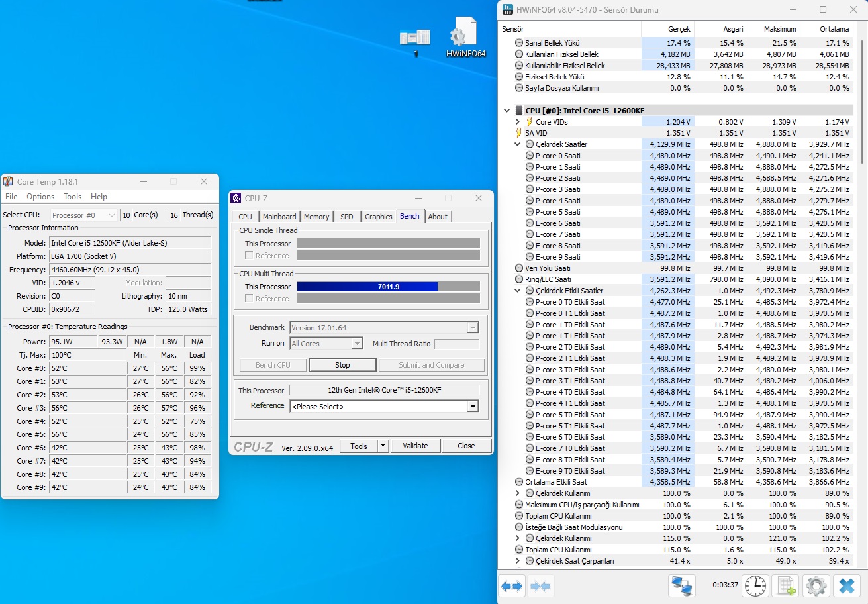Reset sensor timer with clock icon
This screenshot has height=604, width=868.
pos(755,586)
